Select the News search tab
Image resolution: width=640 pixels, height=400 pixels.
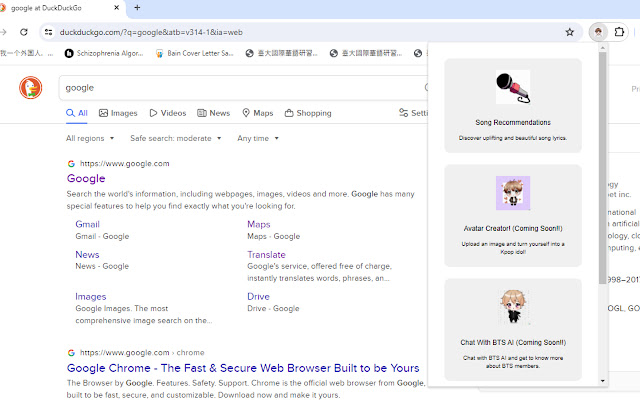213,113
